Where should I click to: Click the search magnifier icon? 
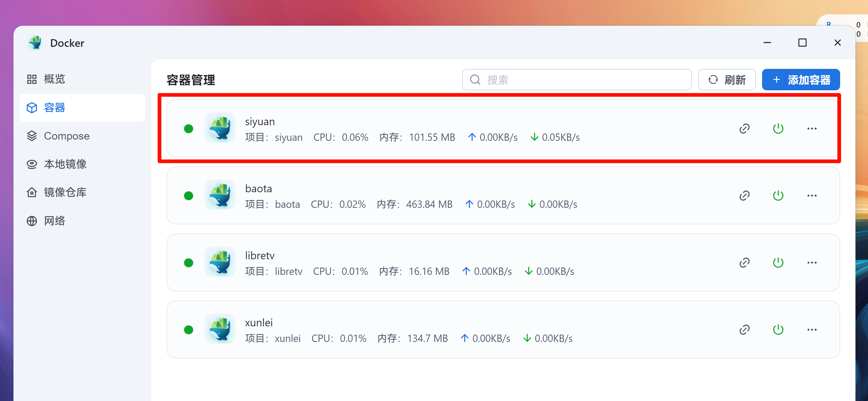point(475,80)
